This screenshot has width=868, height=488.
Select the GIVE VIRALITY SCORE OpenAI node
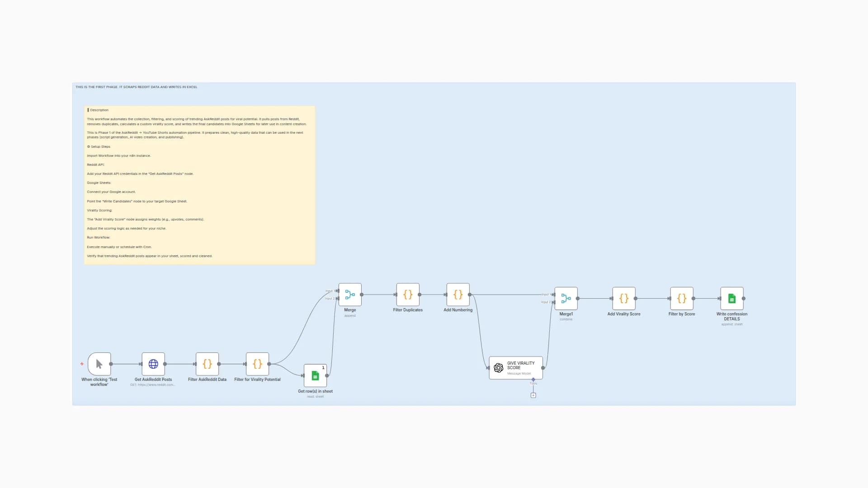515,367
